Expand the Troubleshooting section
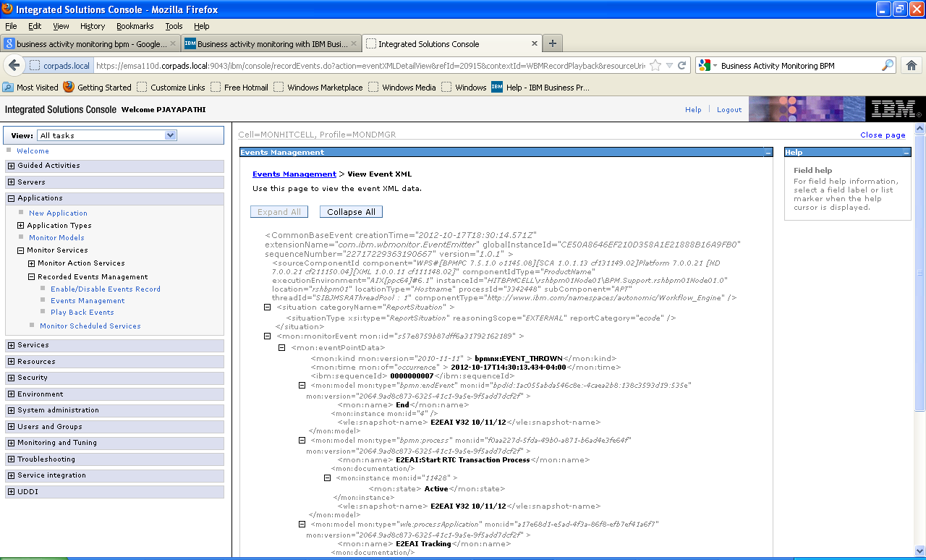Viewport: 926px width, 560px height. pyautogui.click(x=11, y=459)
